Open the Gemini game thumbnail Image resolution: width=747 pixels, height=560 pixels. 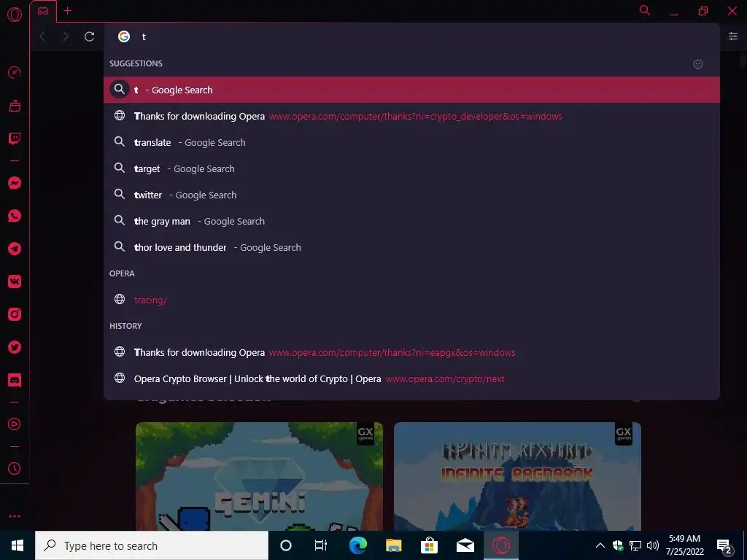(x=259, y=476)
